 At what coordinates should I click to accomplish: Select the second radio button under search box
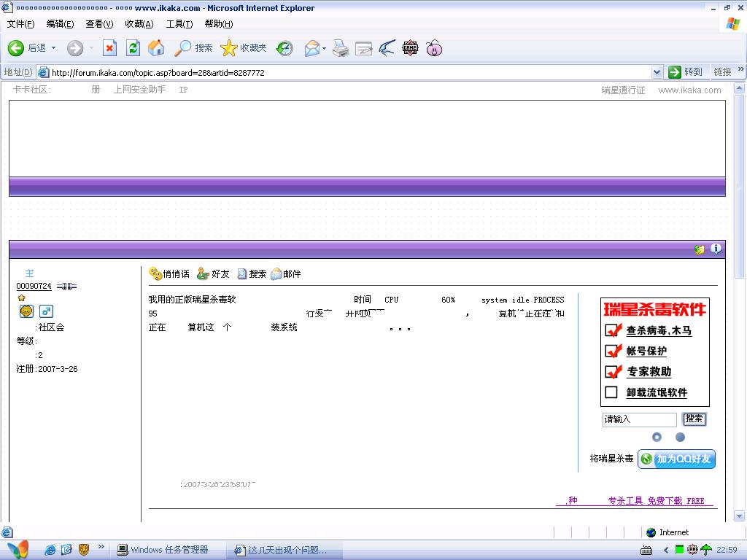click(681, 437)
